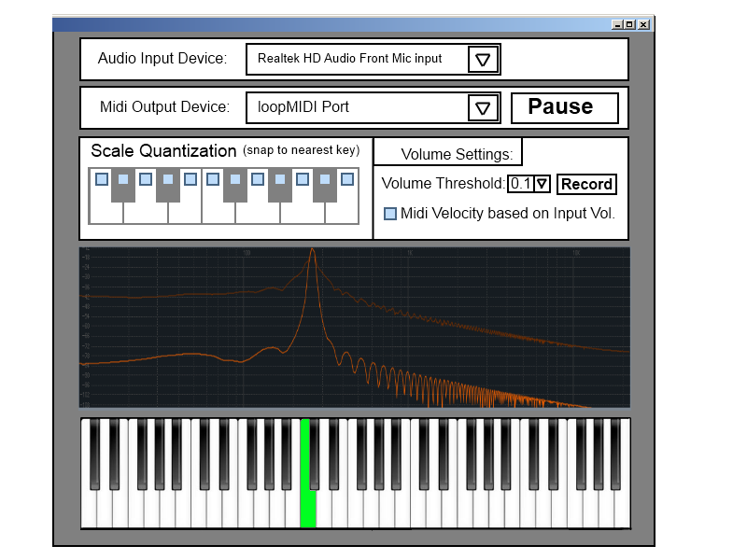This screenshot has width=747, height=560.
Task: Toggle the F# black key checkbox in Scale Quantization
Action: pos(235,179)
